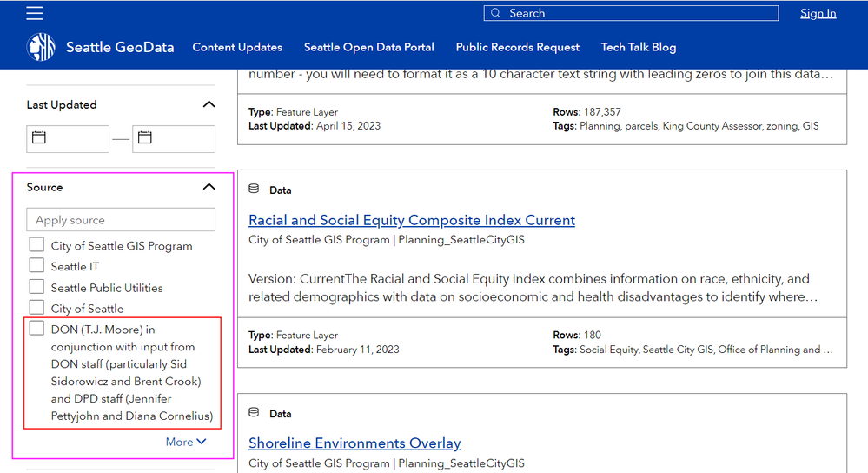Image resolution: width=868 pixels, height=473 pixels.
Task: Open the start date calendar icon
Action: tap(38, 138)
